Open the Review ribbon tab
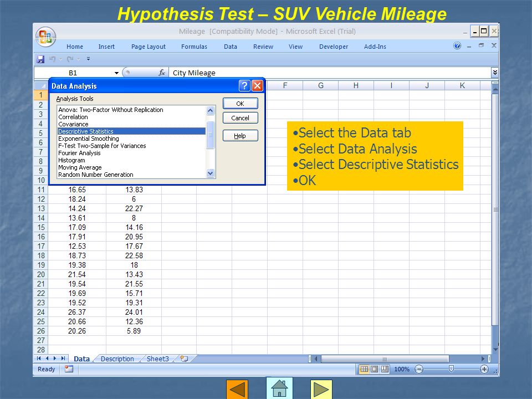Viewport: 532px width, 399px height. pyautogui.click(x=263, y=47)
